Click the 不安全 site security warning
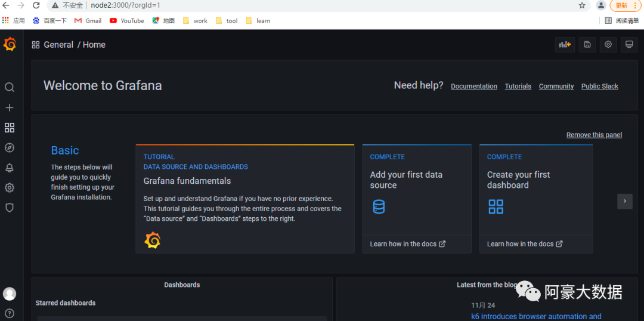This screenshot has height=321, width=644. point(67,5)
